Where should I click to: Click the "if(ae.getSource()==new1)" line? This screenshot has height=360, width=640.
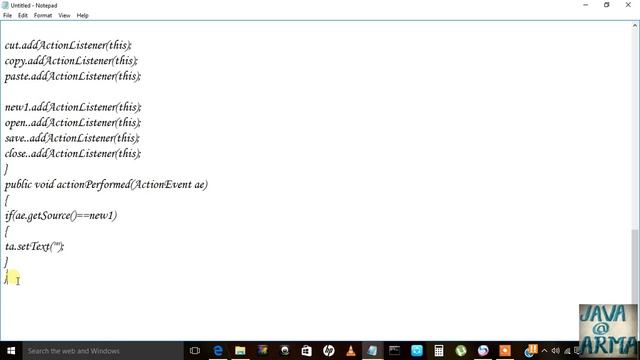[x=61, y=216]
